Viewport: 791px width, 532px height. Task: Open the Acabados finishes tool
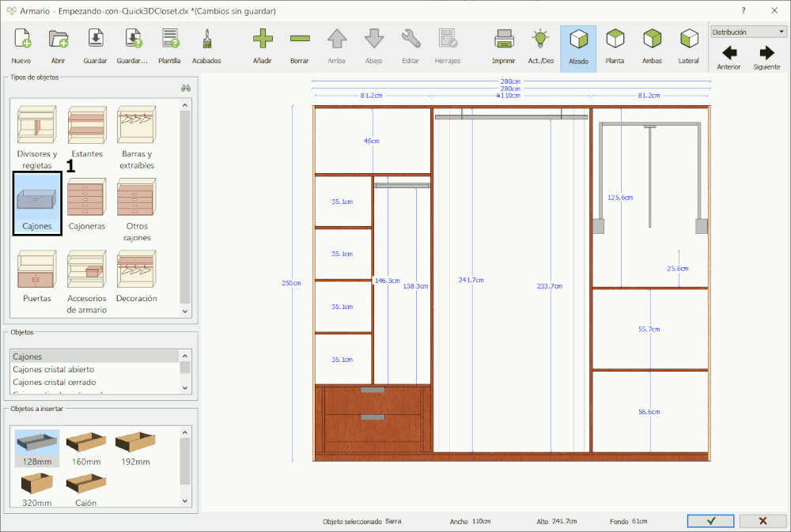click(x=206, y=47)
